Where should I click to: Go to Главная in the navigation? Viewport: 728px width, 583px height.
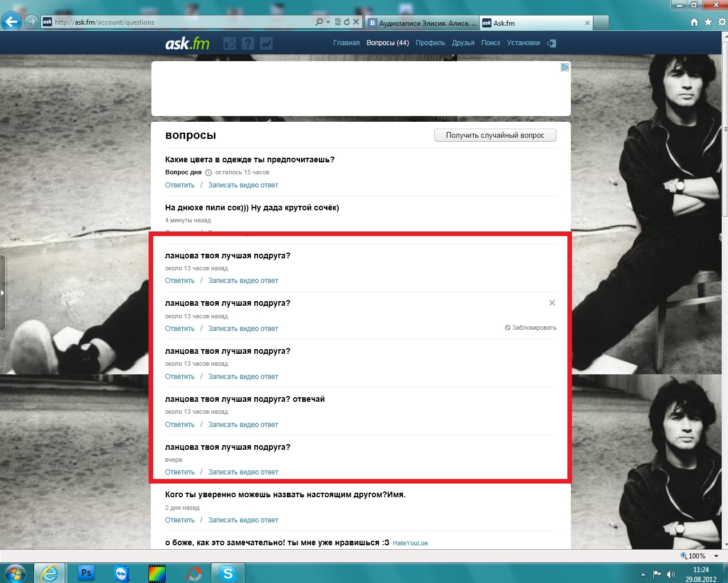[346, 43]
